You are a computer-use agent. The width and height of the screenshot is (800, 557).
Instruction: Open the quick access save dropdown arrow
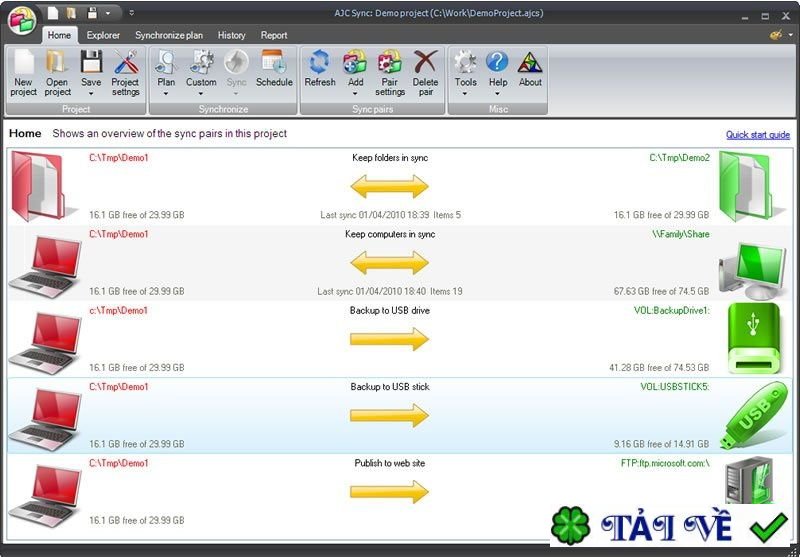pos(108,13)
